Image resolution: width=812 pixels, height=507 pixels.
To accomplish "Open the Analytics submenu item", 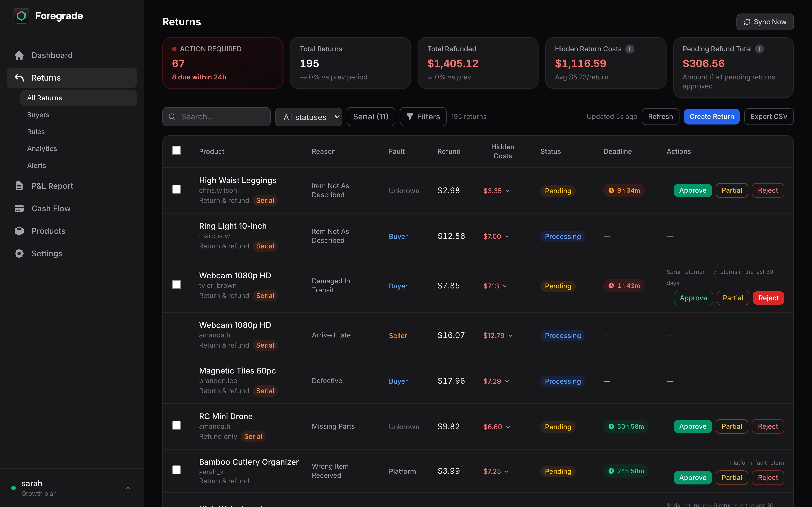I will click(42, 149).
